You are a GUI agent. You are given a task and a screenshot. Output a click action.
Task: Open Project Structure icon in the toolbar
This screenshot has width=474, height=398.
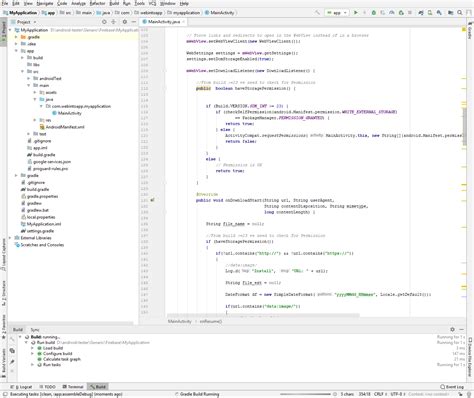450,13
